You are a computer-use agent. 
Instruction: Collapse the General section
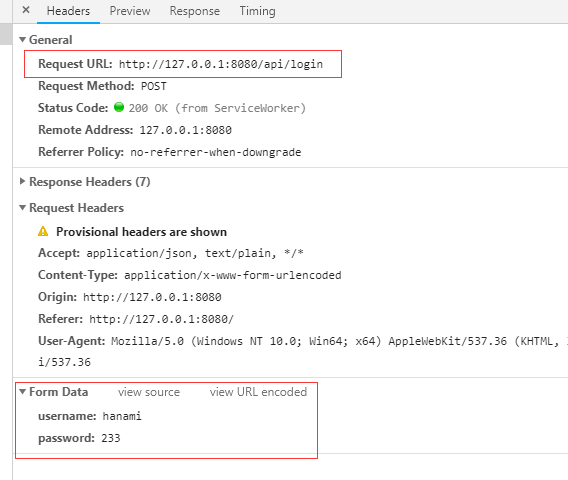click(22, 39)
